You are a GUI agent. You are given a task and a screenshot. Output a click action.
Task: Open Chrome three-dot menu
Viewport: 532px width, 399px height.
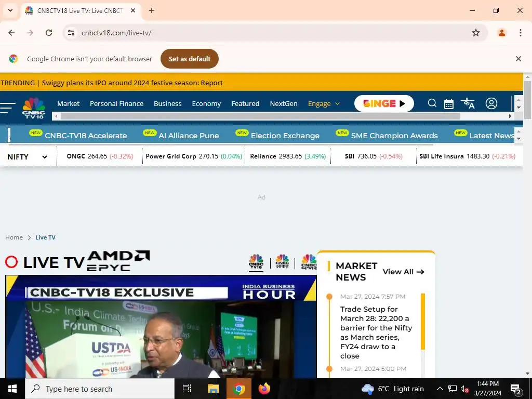(x=520, y=33)
